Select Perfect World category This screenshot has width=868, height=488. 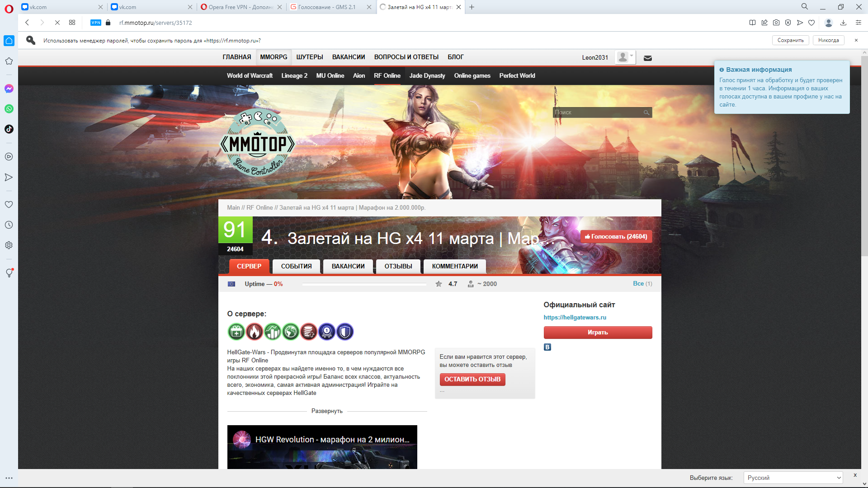coord(517,76)
